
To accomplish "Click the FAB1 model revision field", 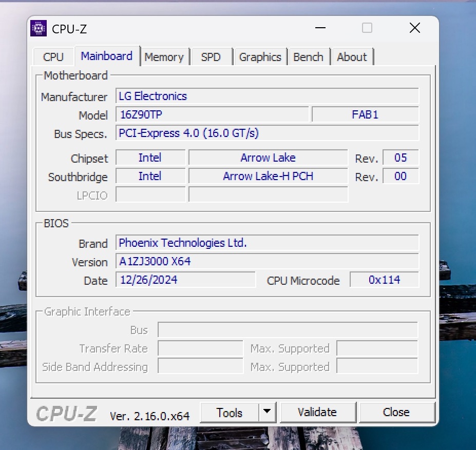I will (x=365, y=115).
